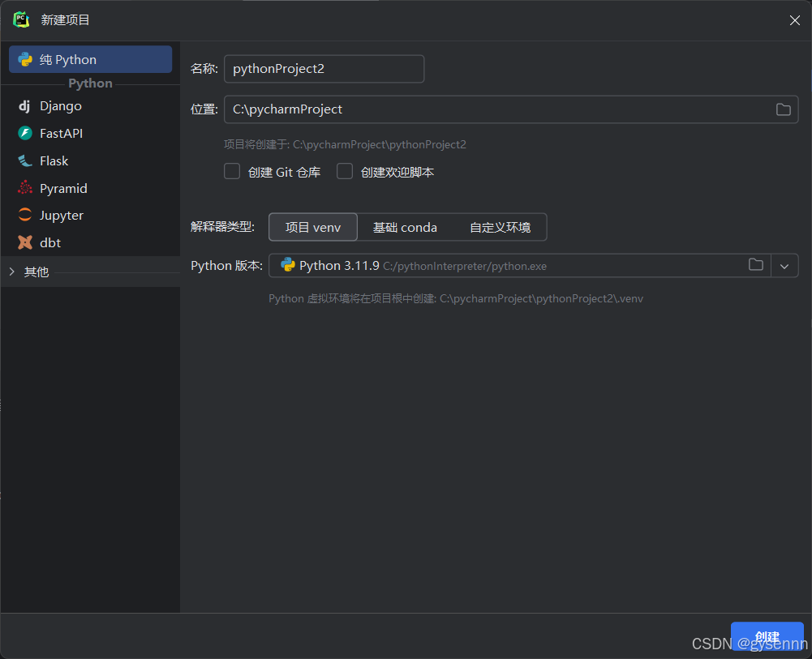Click the 创建 button
812x659 pixels.
[x=767, y=637]
